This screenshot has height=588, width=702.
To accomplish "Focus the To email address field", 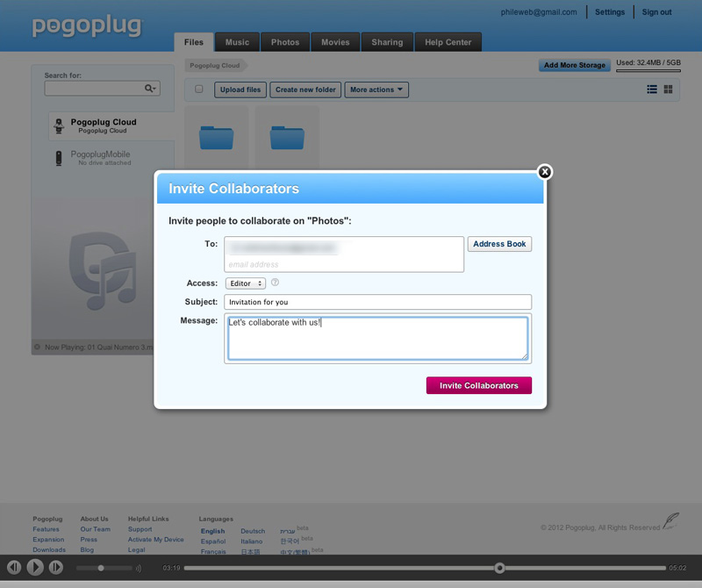I will pos(344,255).
